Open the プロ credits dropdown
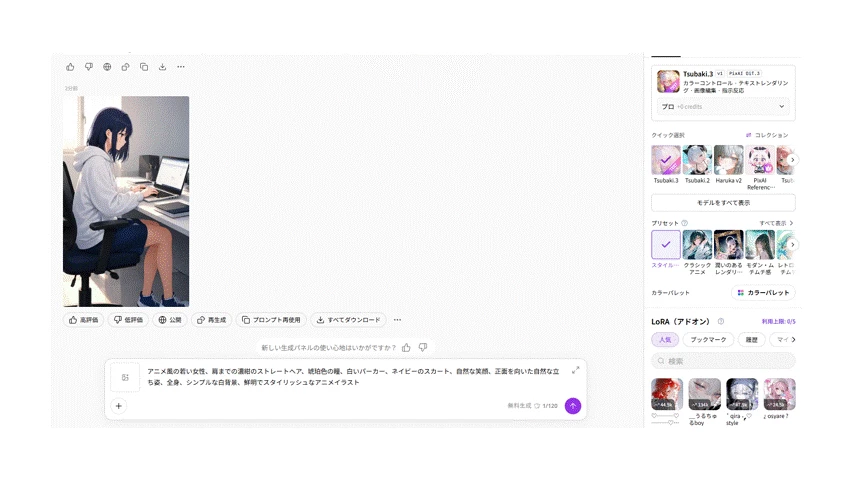Image resolution: width=853 pixels, height=480 pixels. [x=723, y=107]
